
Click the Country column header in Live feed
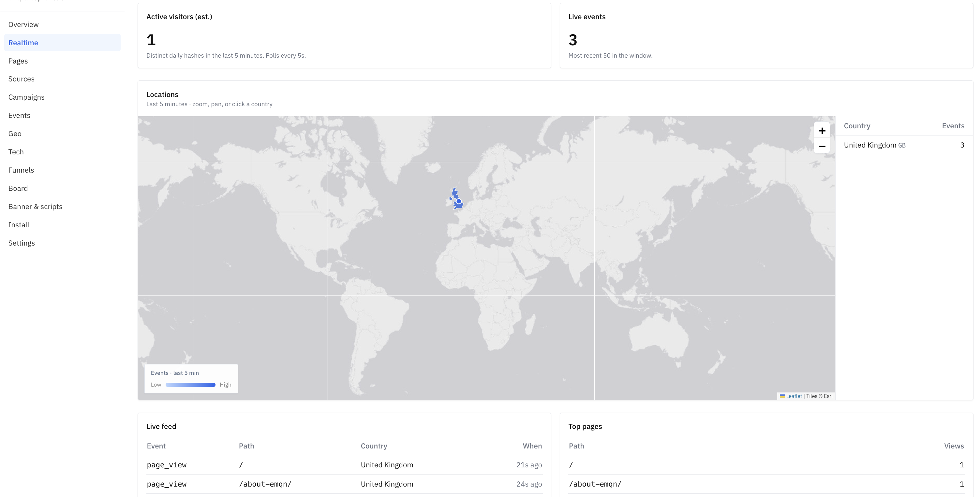click(x=374, y=446)
